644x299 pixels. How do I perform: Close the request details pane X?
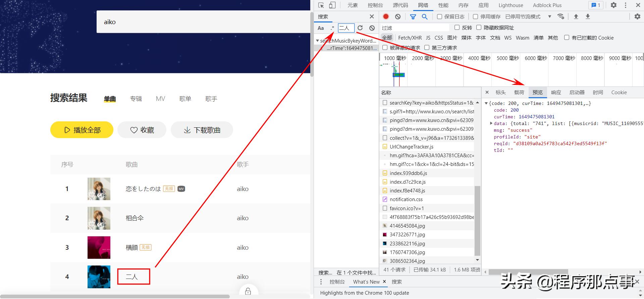point(487,92)
